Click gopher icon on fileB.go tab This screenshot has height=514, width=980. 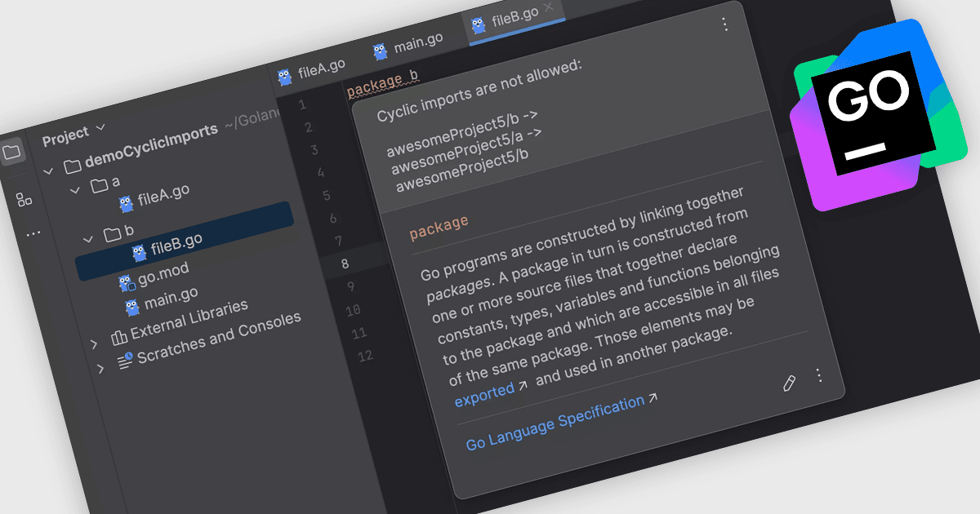[x=479, y=26]
